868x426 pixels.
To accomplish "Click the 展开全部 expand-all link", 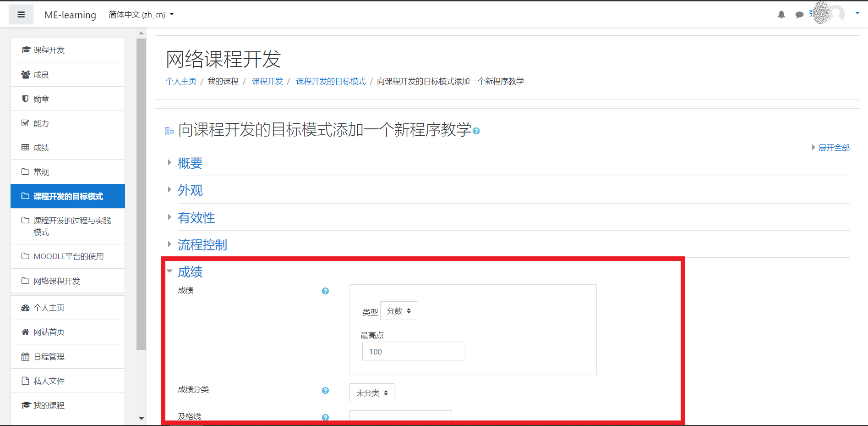I will click(834, 147).
